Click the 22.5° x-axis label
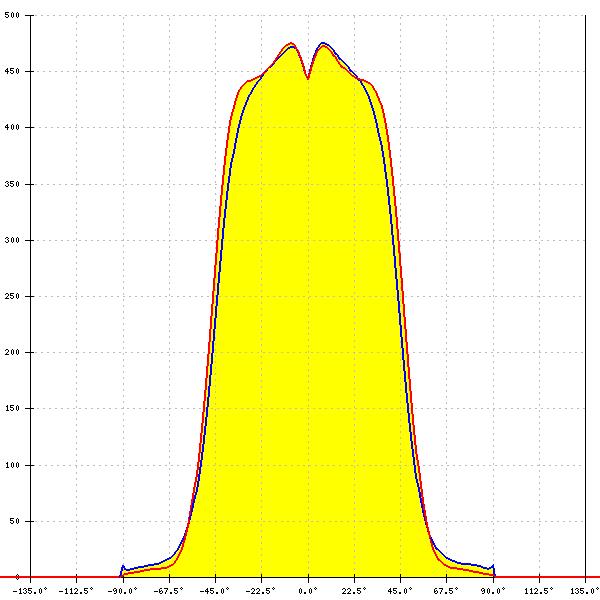The width and height of the screenshot is (600, 600). coord(354,591)
